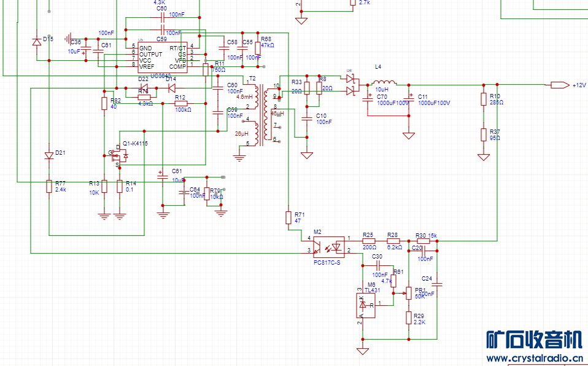Select the PC817C-S optocoupler M2
This screenshot has height=366, width=588.
tap(328, 247)
